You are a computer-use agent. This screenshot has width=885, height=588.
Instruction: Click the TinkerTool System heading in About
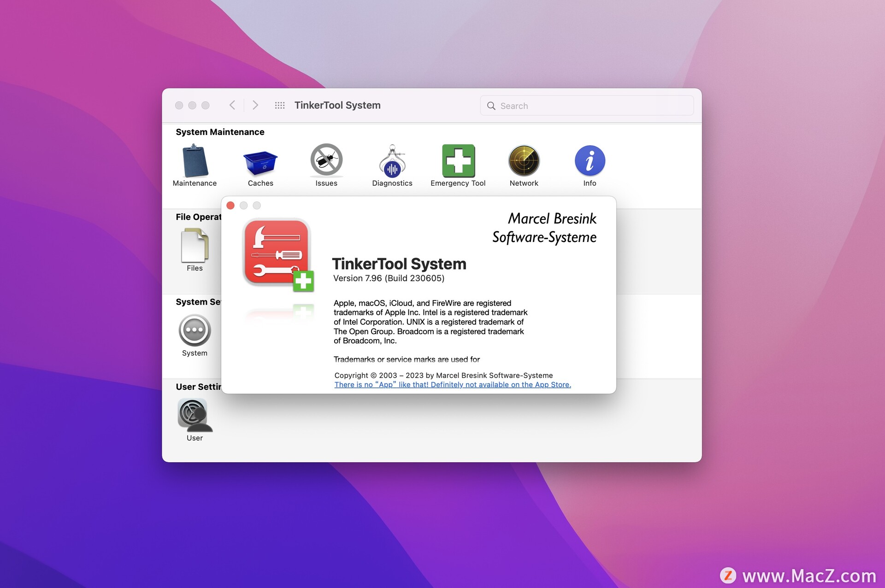[x=399, y=264]
